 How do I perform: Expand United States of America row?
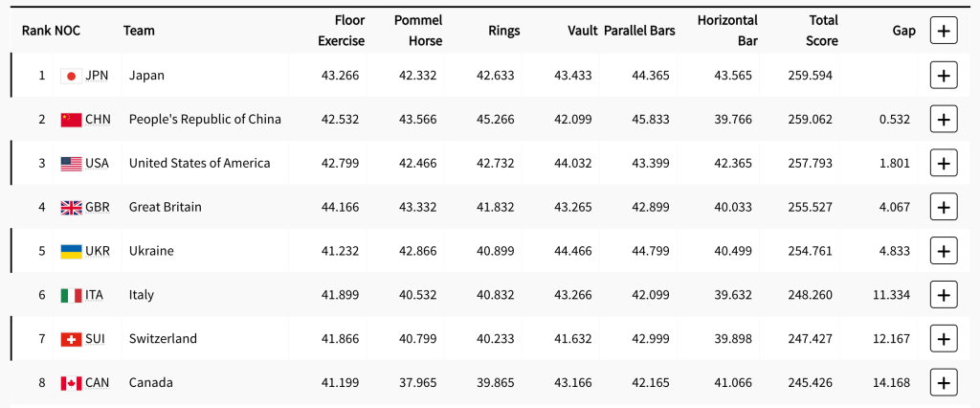[944, 164]
